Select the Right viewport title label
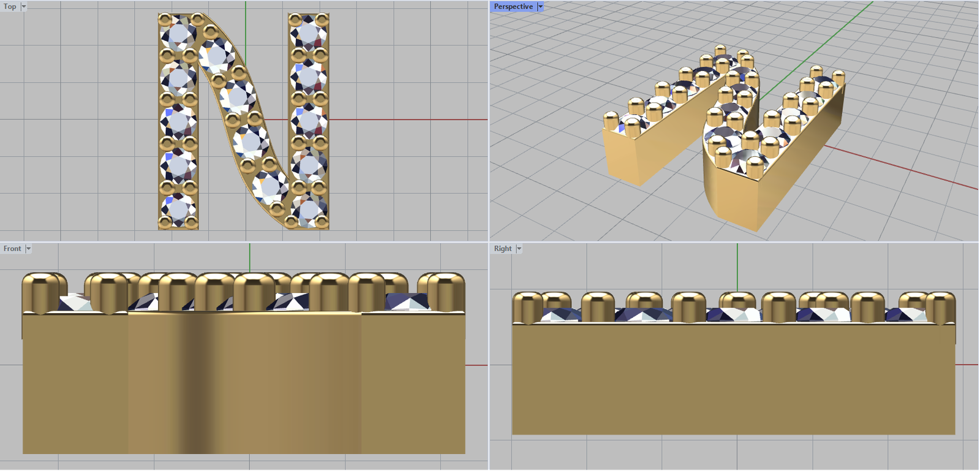 [x=502, y=249]
